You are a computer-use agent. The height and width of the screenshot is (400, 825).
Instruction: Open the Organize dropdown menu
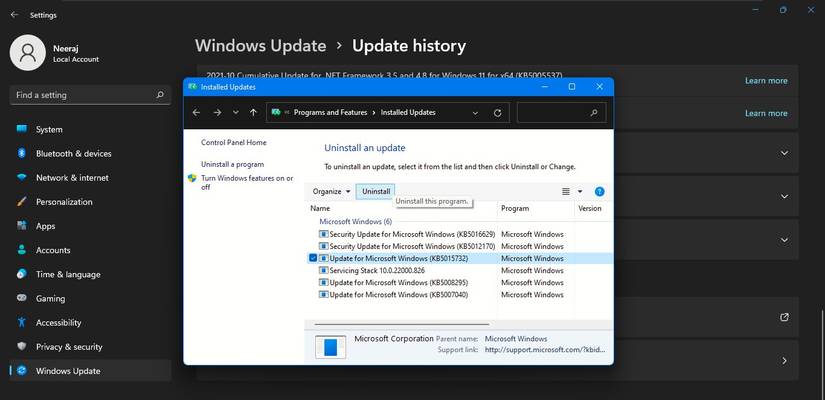tap(331, 192)
